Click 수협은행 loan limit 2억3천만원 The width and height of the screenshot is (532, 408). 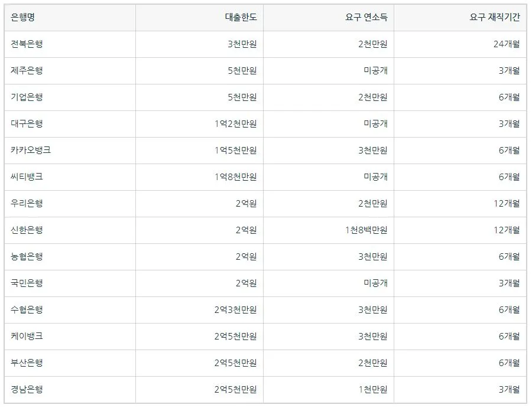point(235,310)
